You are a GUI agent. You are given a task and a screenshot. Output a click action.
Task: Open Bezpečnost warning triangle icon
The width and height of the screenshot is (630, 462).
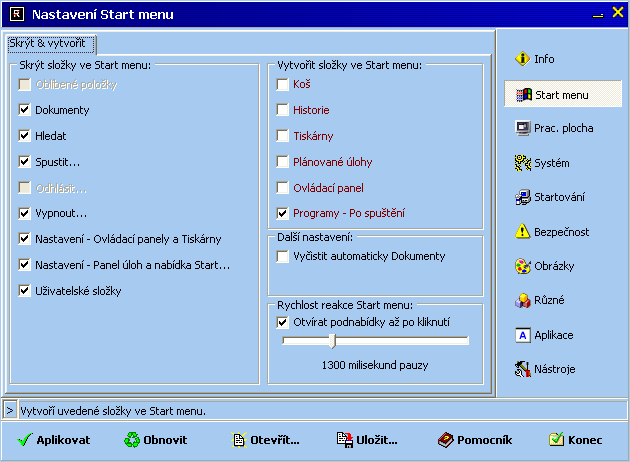tap(523, 231)
